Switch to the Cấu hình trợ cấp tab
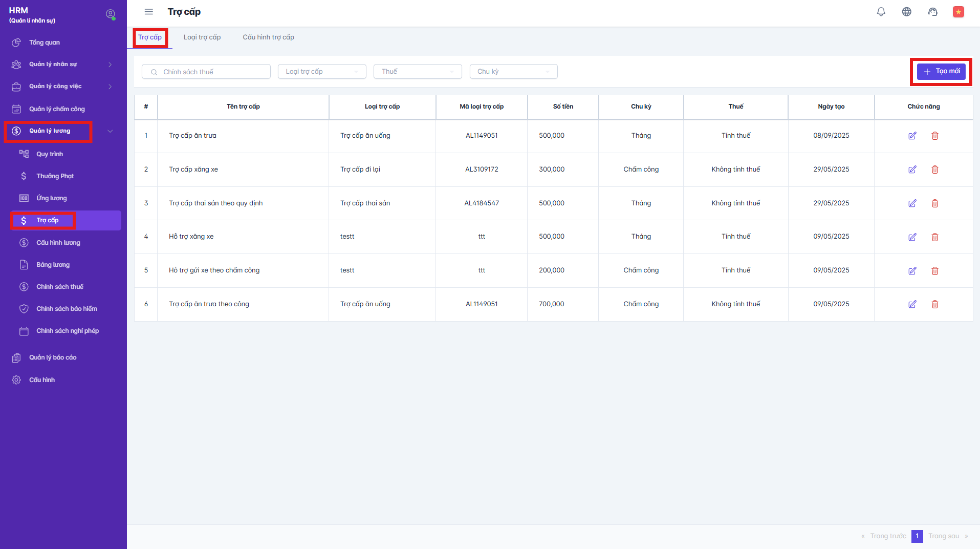Viewport: 980px width, 549px height. click(268, 37)
